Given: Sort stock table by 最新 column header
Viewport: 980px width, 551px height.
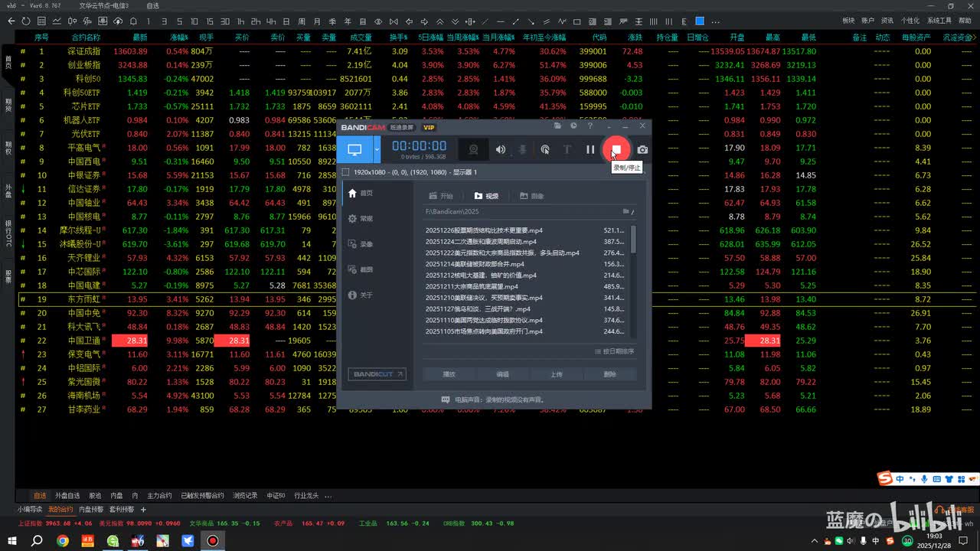Looking at the screenshot, I should 139,37.
